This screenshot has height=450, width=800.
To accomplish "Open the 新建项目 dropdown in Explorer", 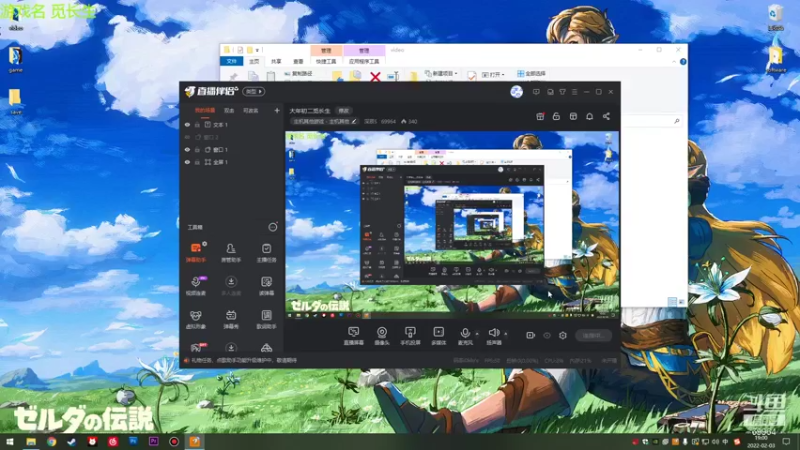I will click(x=441, y=73).
